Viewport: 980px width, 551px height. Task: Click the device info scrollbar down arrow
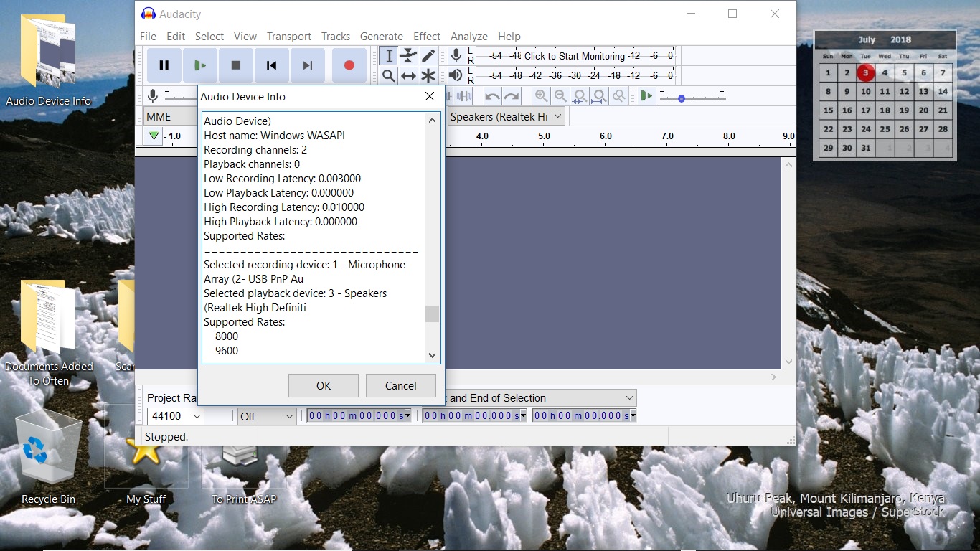[432, 355]
